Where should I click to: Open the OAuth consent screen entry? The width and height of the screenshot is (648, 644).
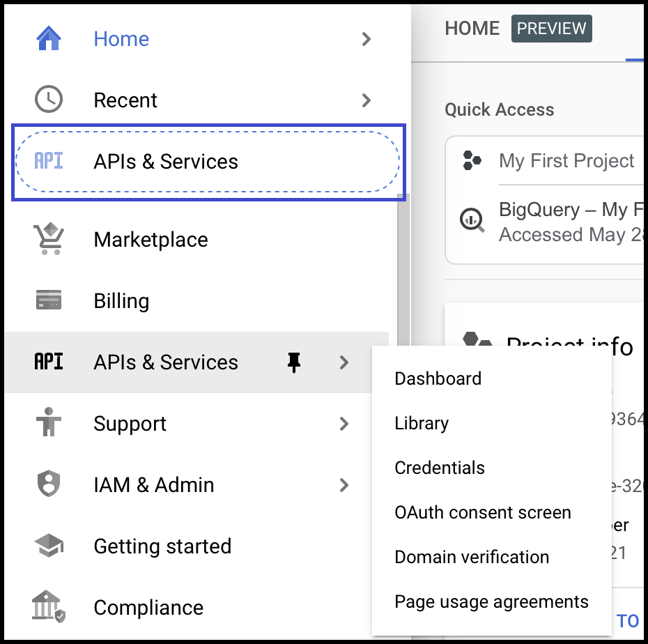[483, 512]
